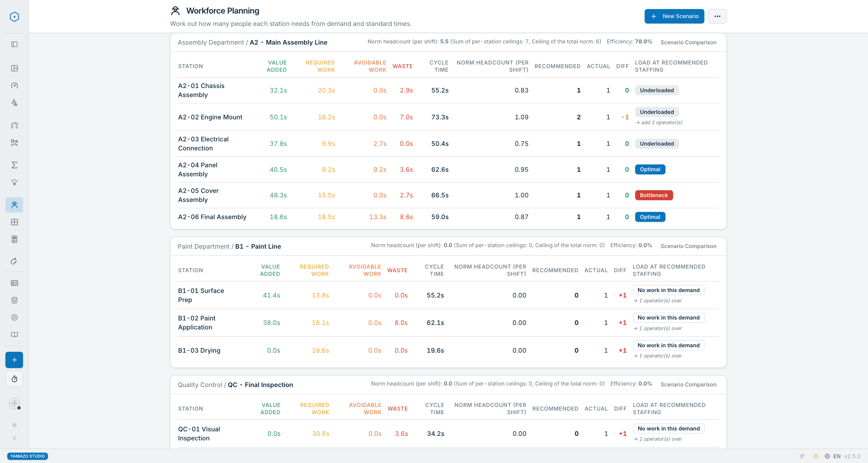Click the 41.4s value added for Surface Prep
Viewport: 868px width, 463px height.
pyautogui.click(x=271, y=295)
